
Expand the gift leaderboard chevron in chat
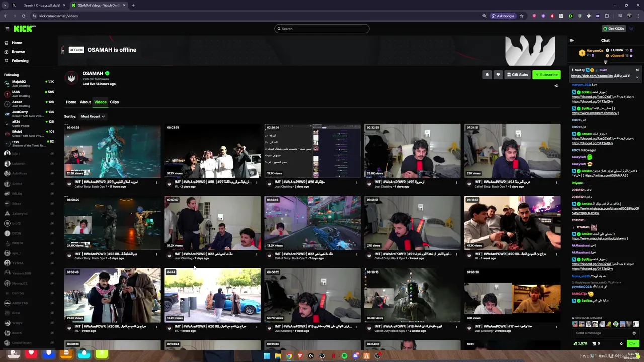coord(605,62)
